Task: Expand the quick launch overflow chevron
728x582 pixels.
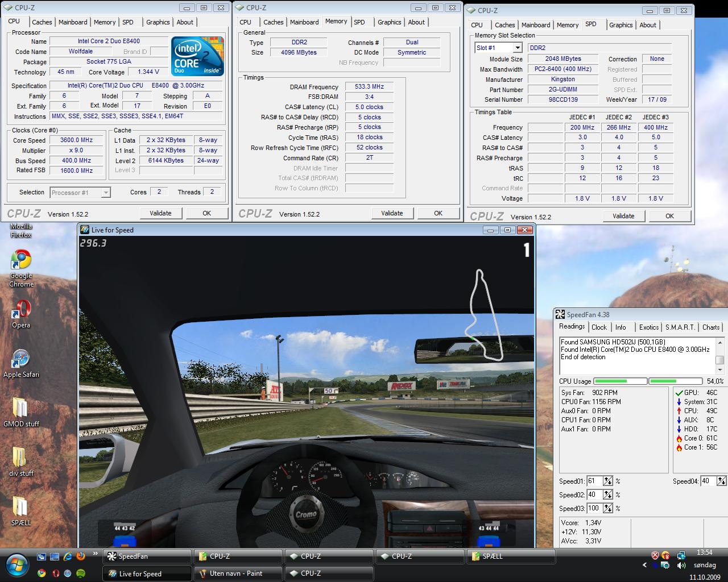Action: click(x=96, y=554)
